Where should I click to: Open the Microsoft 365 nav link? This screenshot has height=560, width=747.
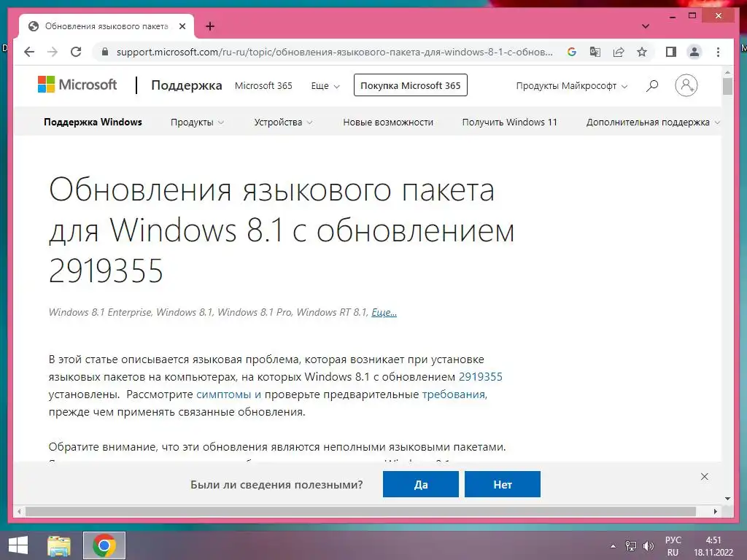tap(263, 86)
